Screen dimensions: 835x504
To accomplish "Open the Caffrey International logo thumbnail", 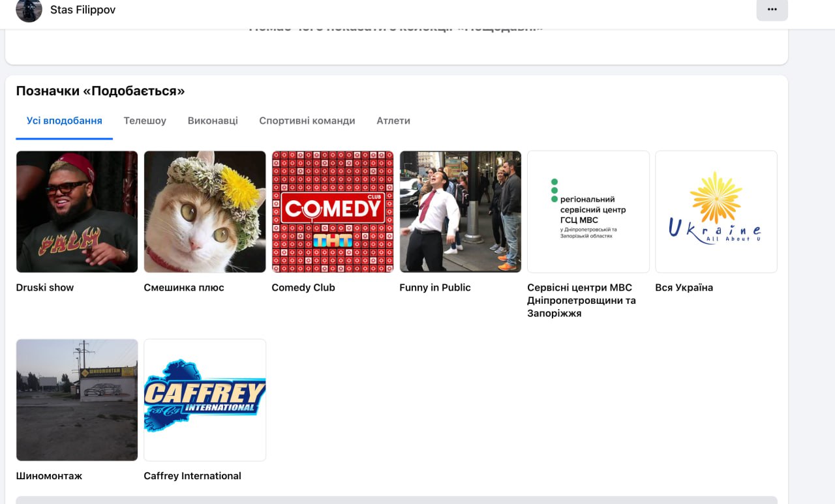I will pos(205,400).
